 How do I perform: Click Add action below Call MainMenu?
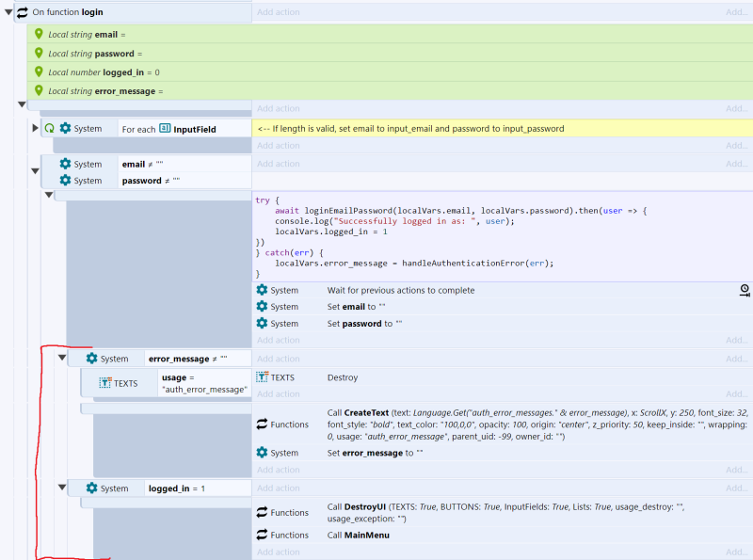pyautogui.click(x=278, y=552)
